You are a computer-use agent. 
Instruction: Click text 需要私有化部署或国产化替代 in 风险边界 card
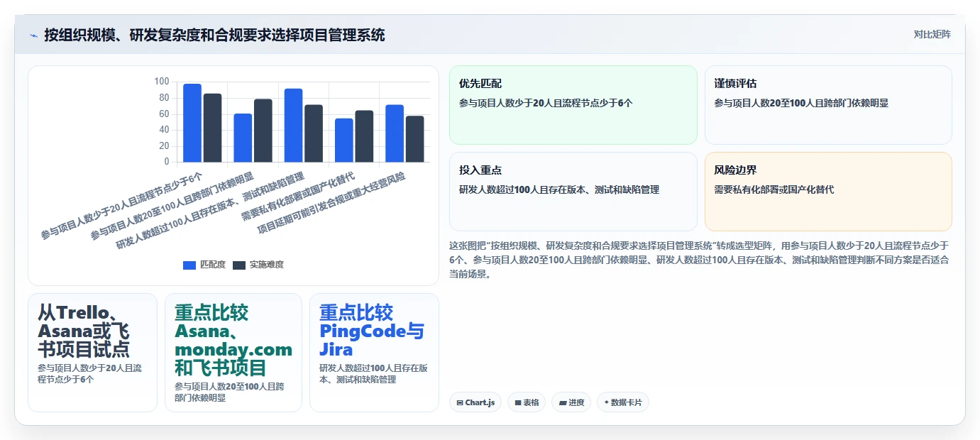[x=774, y=189]
